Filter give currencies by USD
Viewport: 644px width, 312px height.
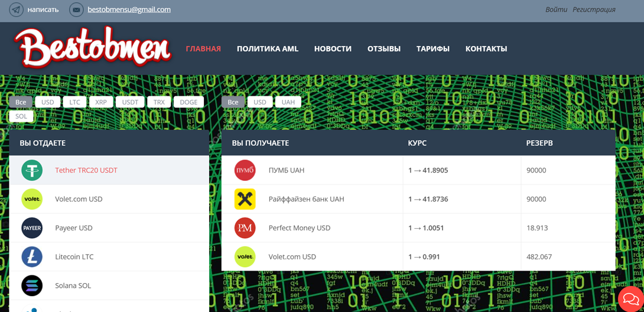point(48,102)
